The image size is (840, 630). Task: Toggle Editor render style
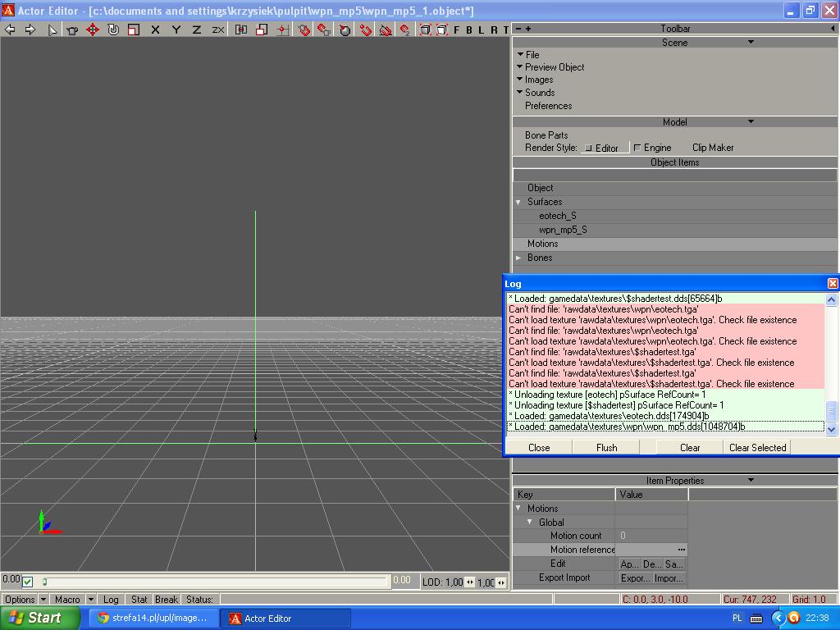(x=605, y=148)
